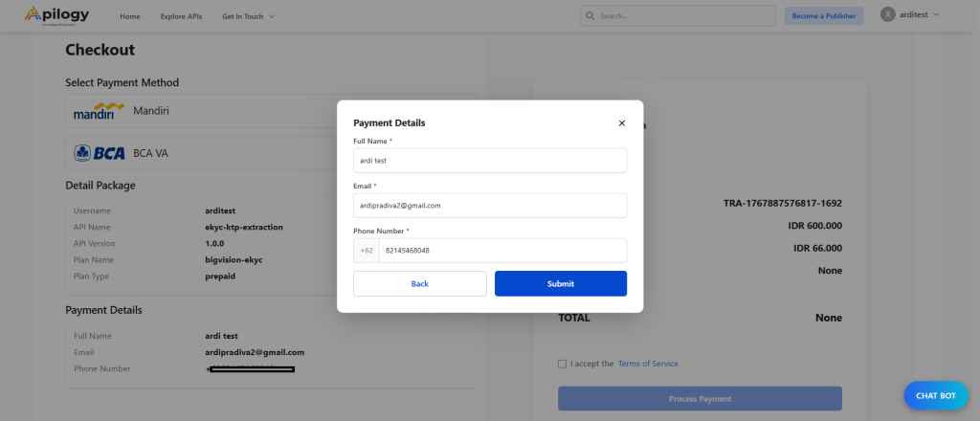Click the Full Name input field
The height and width of the screenshot is (421, 980).
click(490, 161)
